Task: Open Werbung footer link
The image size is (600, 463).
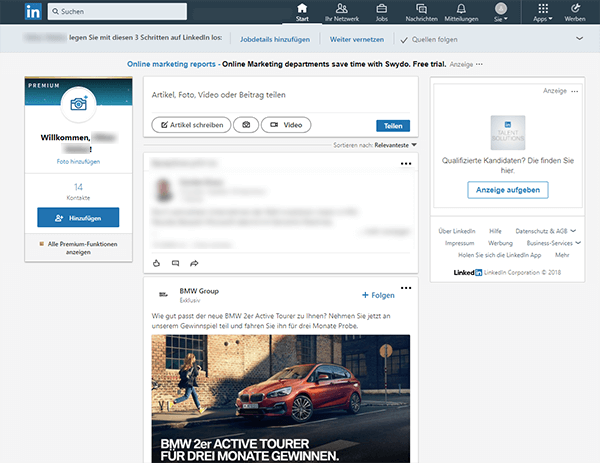Action: [500, 243]
